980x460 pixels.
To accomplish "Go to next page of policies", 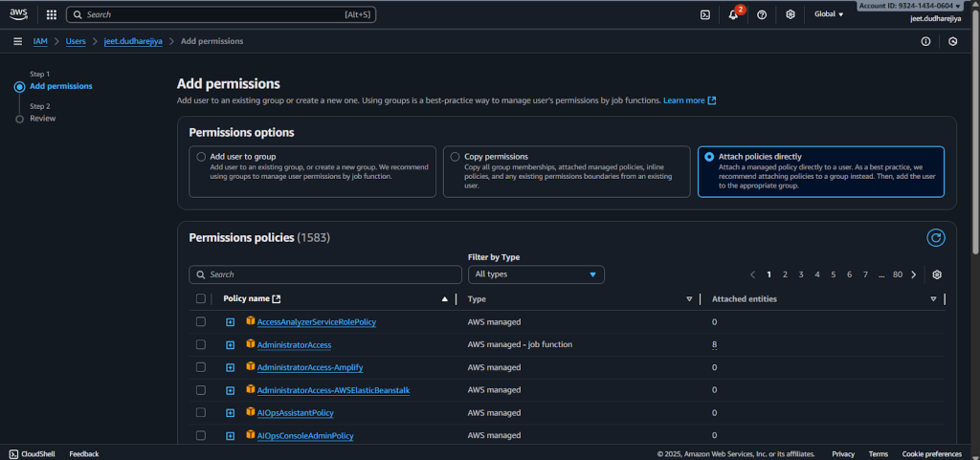I will click(x=914, y=274).
